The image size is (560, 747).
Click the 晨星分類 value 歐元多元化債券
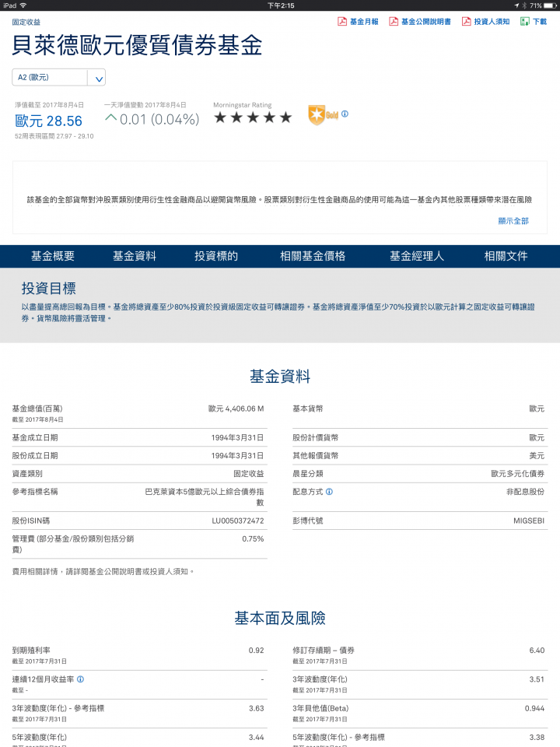coord(518,474)
